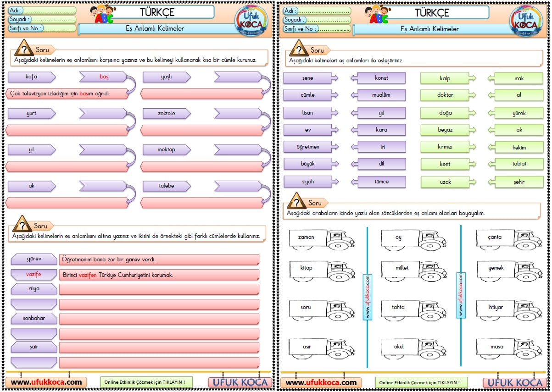Click the truck labeled asır
Image resolution: width=552 pixels, height=392 pixels.
[x=322, y=348]
